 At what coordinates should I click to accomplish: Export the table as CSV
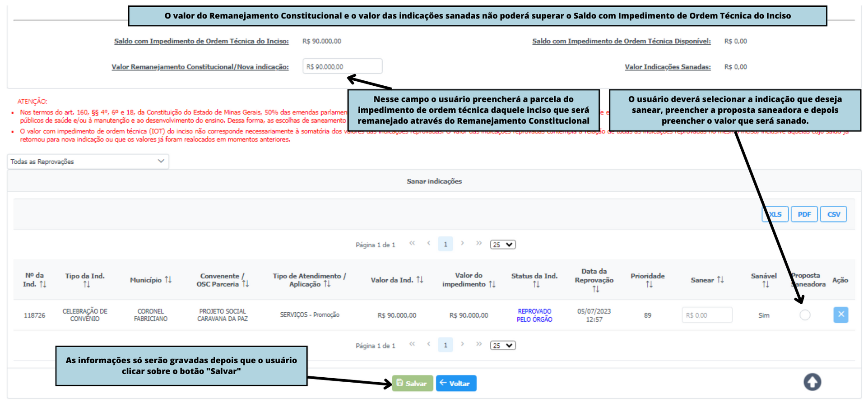coord(833,214)
